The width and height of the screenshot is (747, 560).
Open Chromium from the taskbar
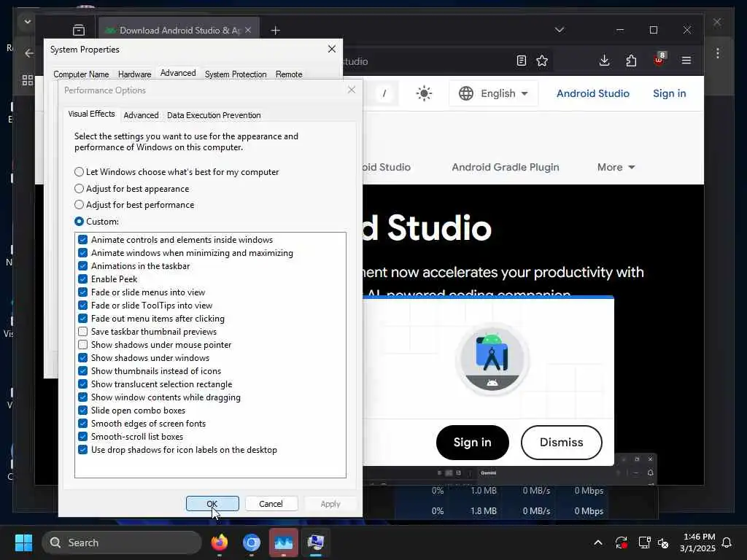pyautogui.click(x=251, y=542)
